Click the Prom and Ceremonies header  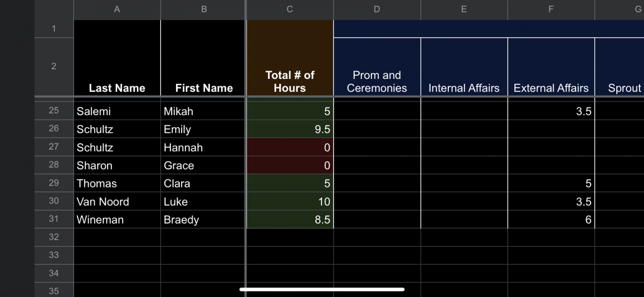[x=377, y=66]
